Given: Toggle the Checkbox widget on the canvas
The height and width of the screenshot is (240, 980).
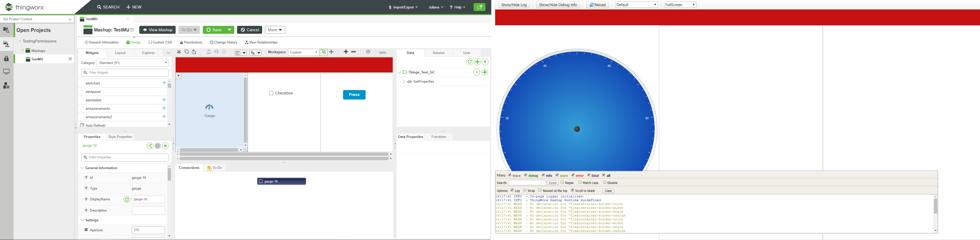Looking at the screenshot, I should coord(271,93).
